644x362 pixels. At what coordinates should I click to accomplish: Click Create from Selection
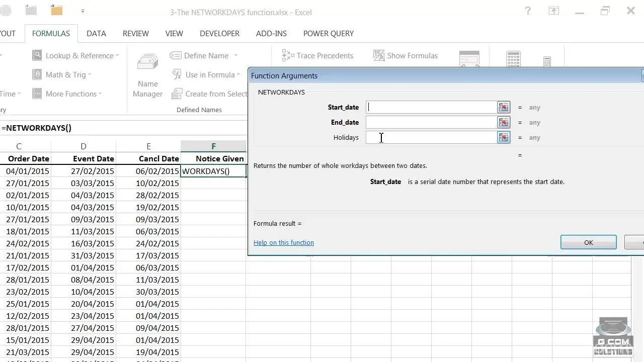210,94
